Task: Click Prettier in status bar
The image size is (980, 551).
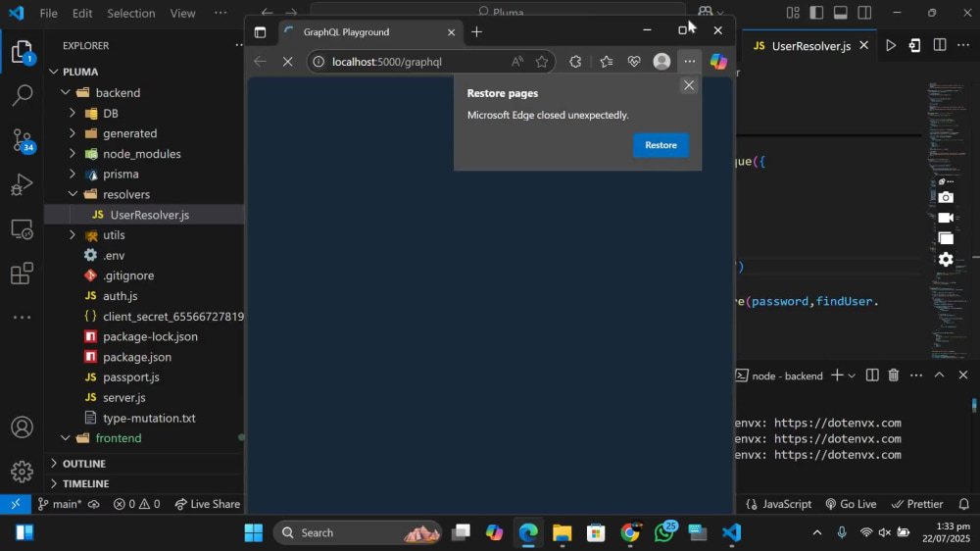Action: pyautogui.click(x=917, y=504)
